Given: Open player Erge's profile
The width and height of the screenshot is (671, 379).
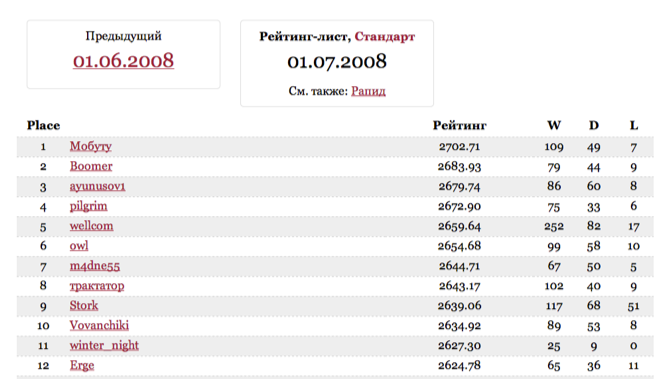Looking at the screenshot, I should (82, 365).
